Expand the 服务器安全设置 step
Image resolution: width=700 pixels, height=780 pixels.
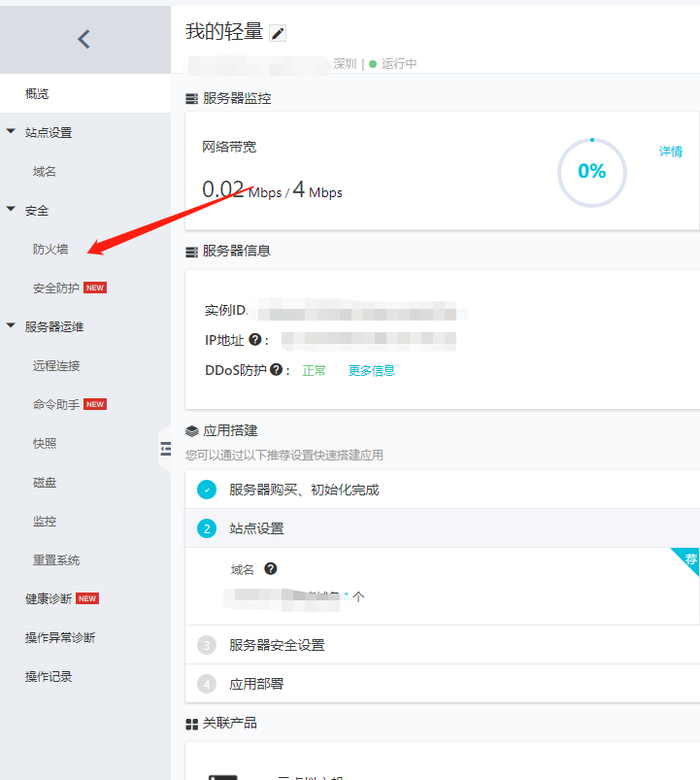(443, 645)
